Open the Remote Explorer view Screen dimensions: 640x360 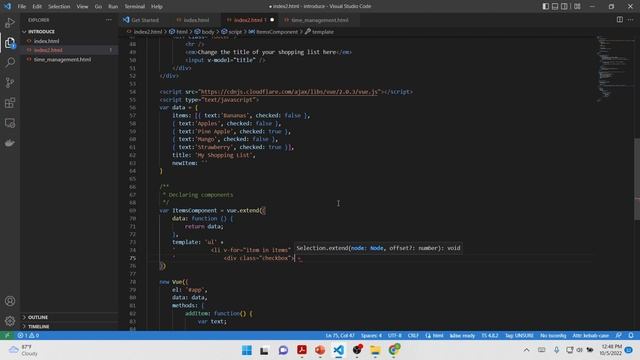click(x=10, y=123)
